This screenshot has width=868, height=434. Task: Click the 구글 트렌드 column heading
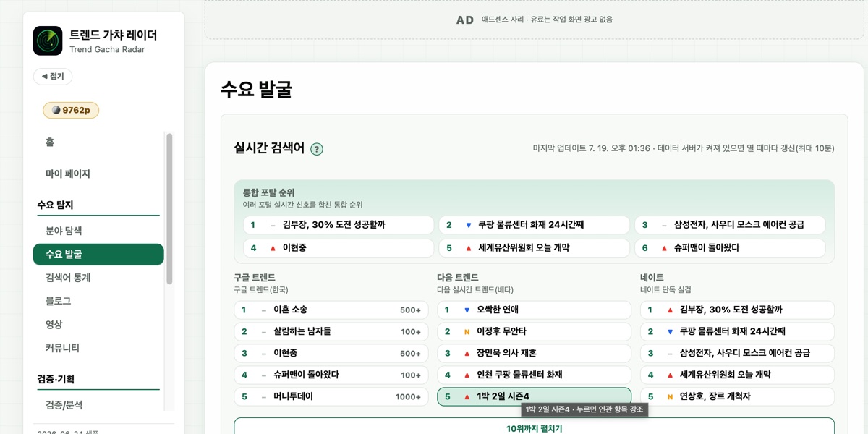(x=255, y=278)
